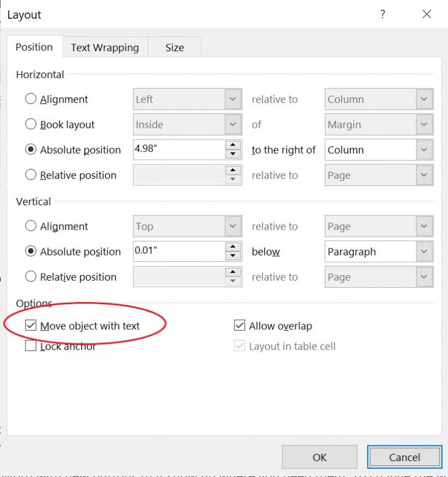Disable the Allow overlap checkbox

click(x=239, y=326)
